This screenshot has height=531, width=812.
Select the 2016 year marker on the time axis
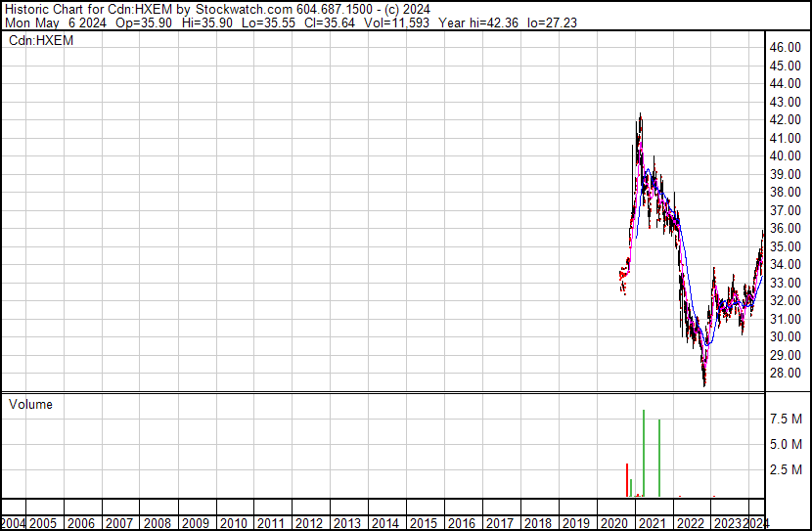point(461,523)
